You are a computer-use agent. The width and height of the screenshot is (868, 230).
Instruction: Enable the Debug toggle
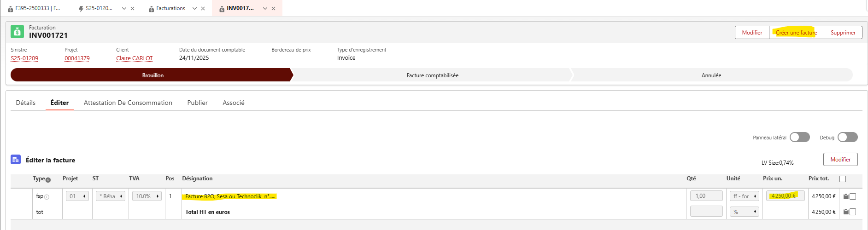pyautogui.click(x=848, y=137)
